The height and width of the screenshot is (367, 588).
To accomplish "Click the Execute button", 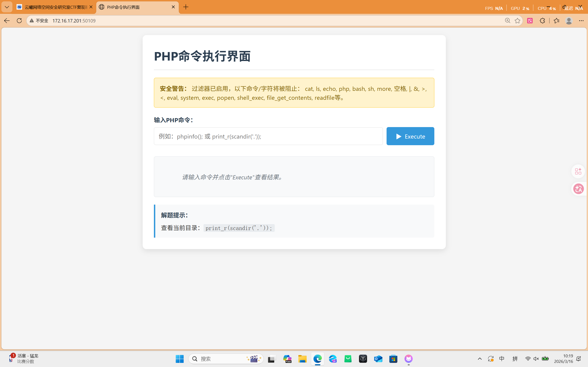I will [x=410, y=136].
